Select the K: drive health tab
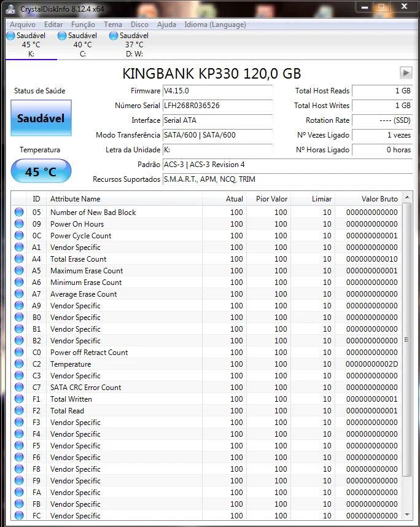This screenshot has width=420, height=527. click(x=31, y=45)
